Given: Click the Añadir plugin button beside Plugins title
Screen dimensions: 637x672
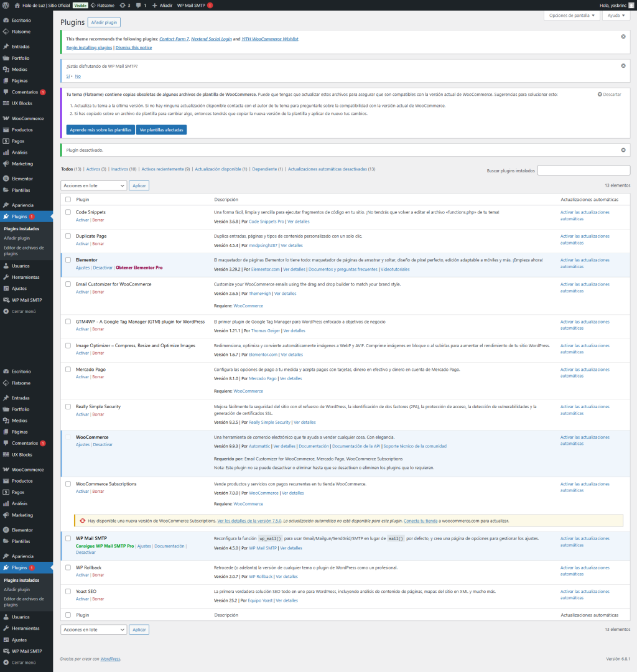Looking at the screenshot, I should pyautogui.click(x=104, y=22).
